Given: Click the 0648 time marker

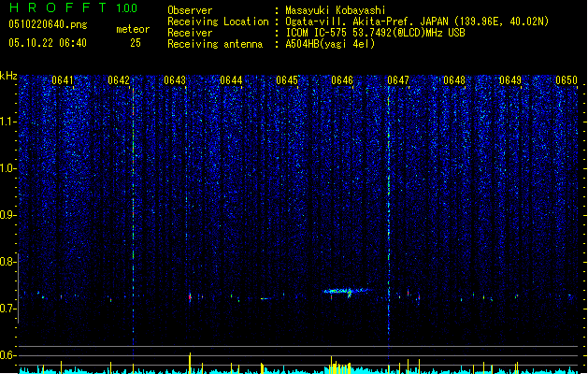Looking at the screenshot, I should click(x=454, y=80).
